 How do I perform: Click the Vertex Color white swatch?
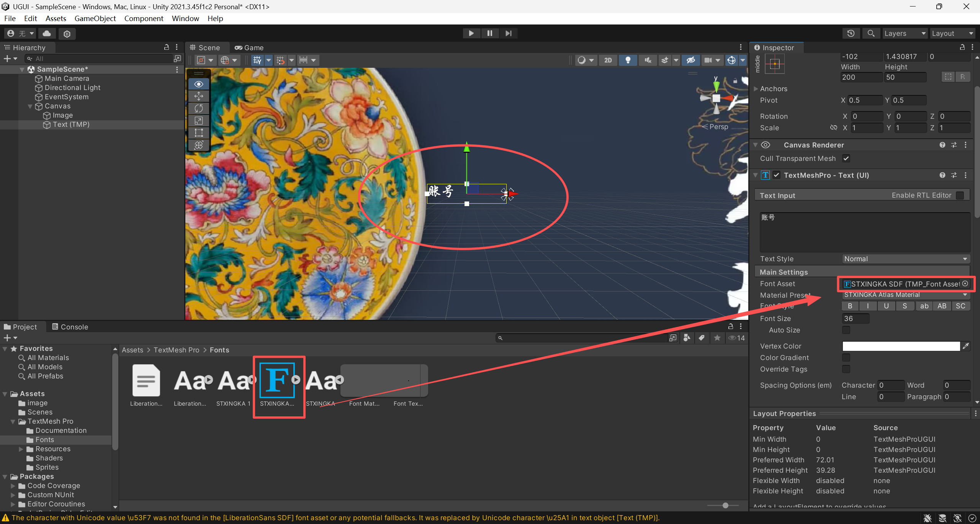(x=901, y=346)
